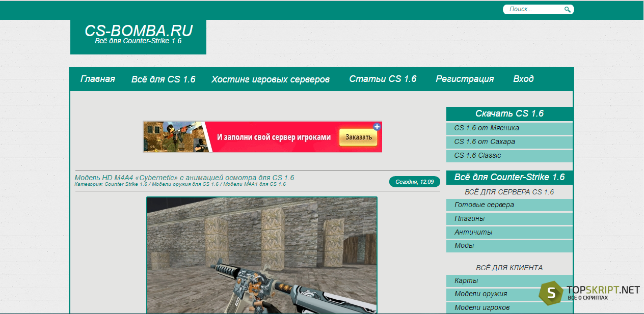Open the Регистрация menu item
The width and height of the screenshot is (644, 314).
pyautogui.click(x=465, y=79)
